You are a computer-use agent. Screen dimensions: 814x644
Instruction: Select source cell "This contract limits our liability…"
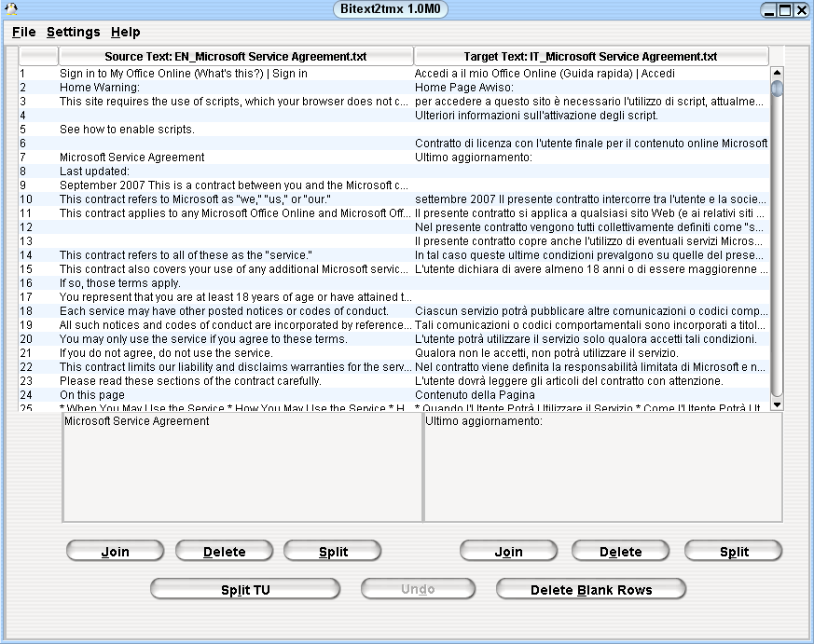pyautogui.click(x=236, y=367)
